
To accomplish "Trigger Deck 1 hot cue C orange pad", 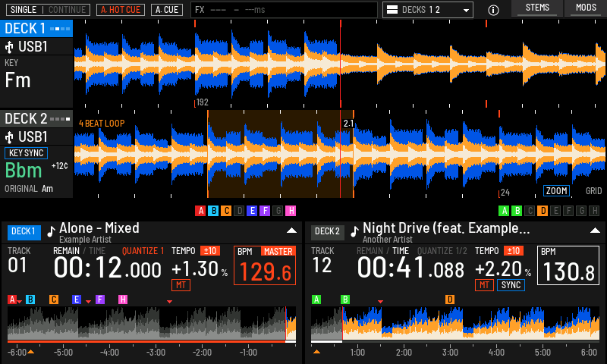I will (226, 211).
